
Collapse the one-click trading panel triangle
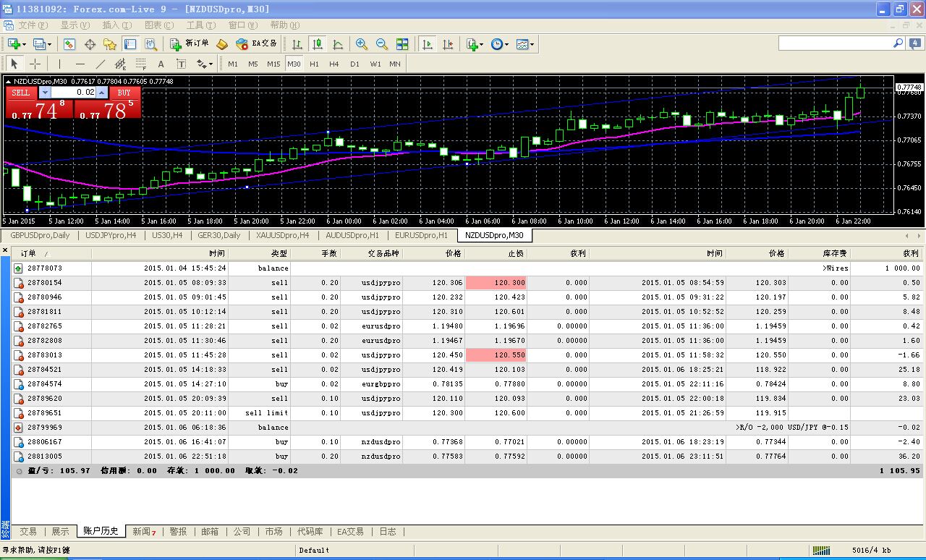pos(8,81)
